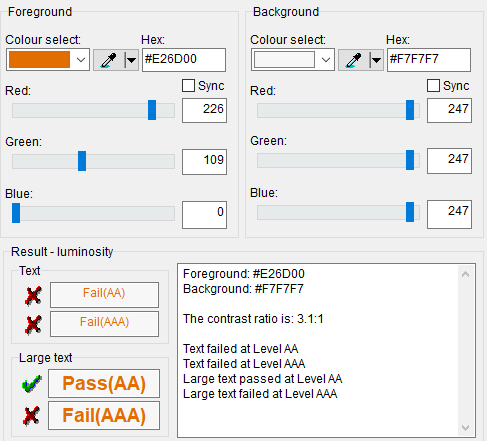Expand the background colour select dropdown
The image size is (487, 441).
(326, 60)
